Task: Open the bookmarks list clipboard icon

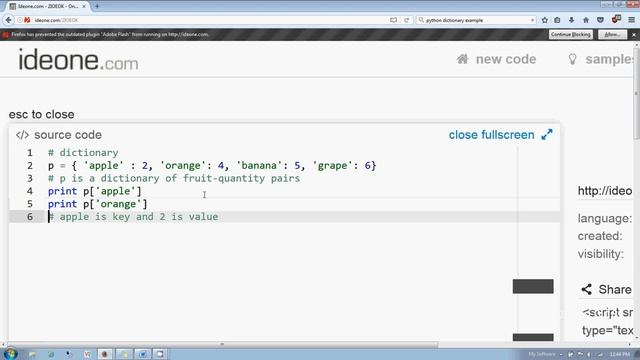Action: click(557, 20)
